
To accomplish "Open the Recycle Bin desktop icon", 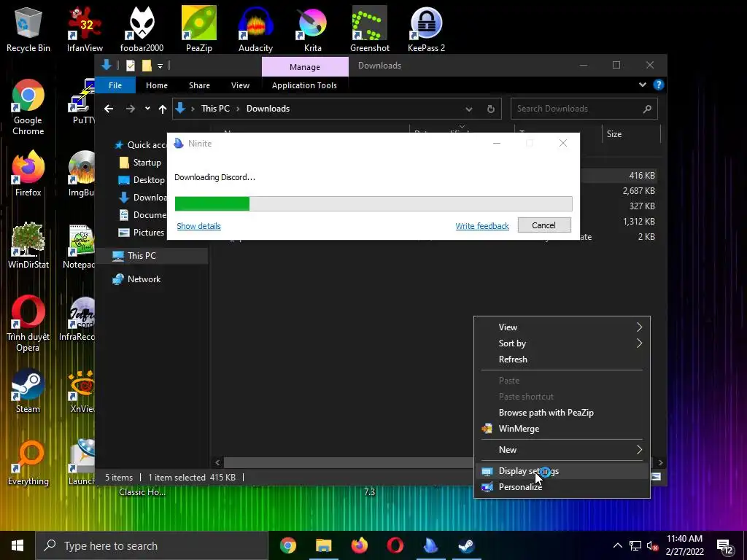I will [x=28, y=29].
